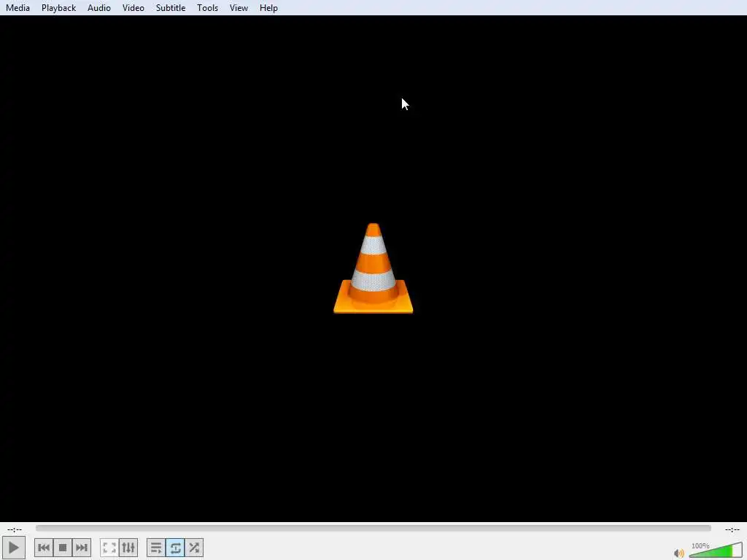
Task: Open the Subtitle menu
Action: (x=171, y=7)
